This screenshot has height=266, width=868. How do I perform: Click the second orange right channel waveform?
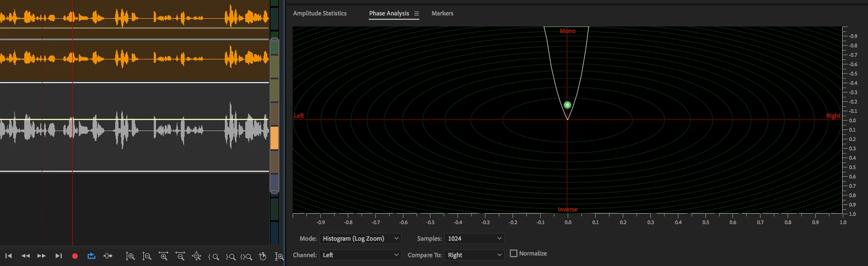pos(134,58)
